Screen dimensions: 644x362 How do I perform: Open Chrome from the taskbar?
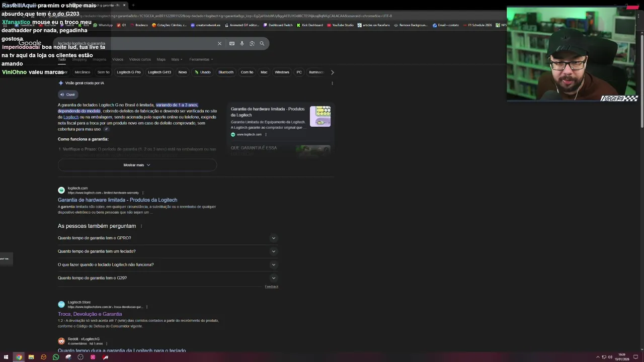(19, 357)
